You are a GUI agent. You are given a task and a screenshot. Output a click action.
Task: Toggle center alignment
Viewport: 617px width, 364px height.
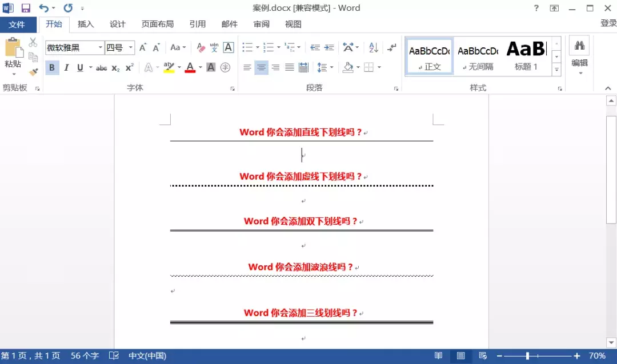[261, 67]
